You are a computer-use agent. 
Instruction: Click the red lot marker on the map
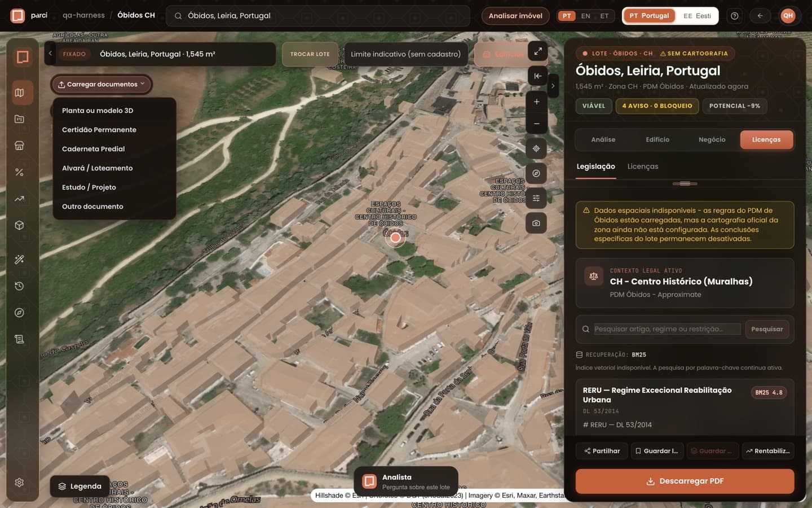click(x=396, y=238)
